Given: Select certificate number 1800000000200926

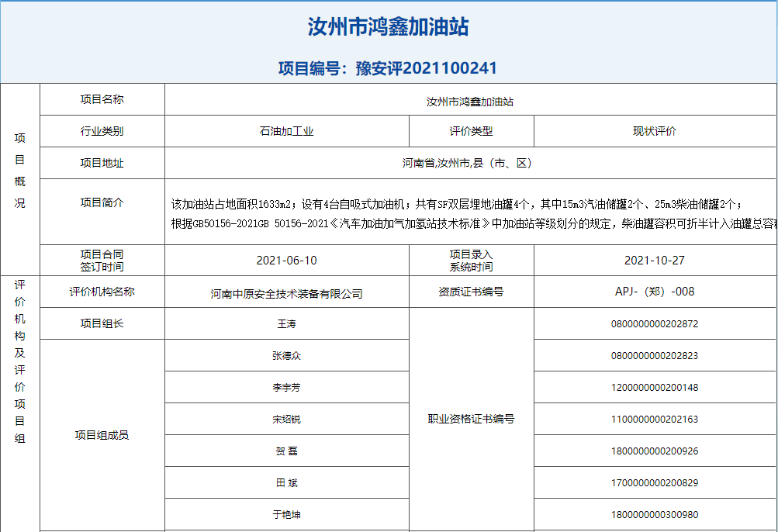Looking at the screenshot, I should pos(655,451).
